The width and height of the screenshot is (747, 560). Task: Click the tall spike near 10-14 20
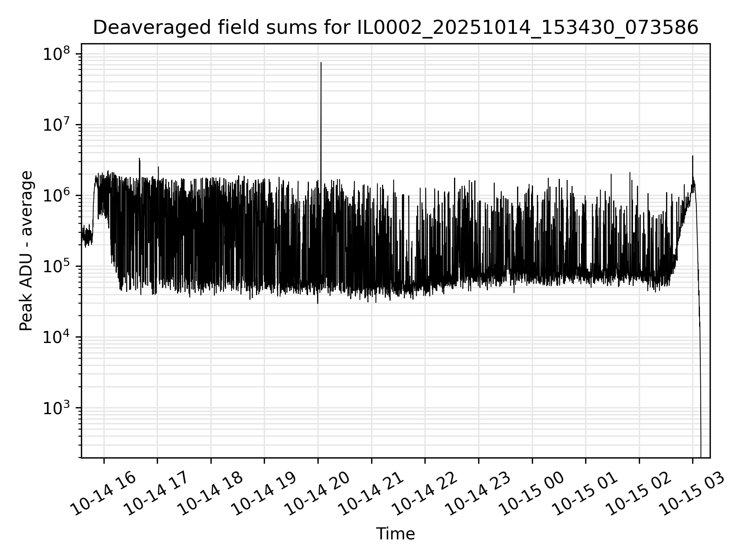(321, 117)
